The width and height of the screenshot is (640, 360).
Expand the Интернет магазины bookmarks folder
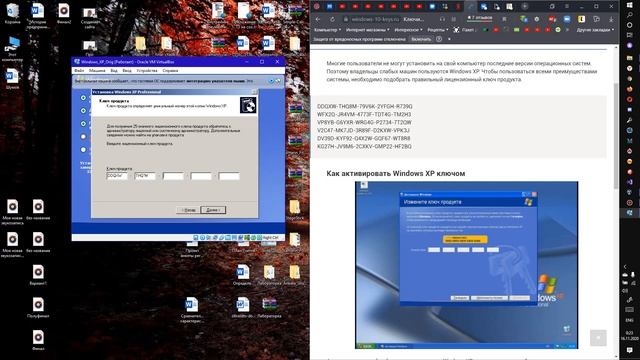click(x=367, y=30)
